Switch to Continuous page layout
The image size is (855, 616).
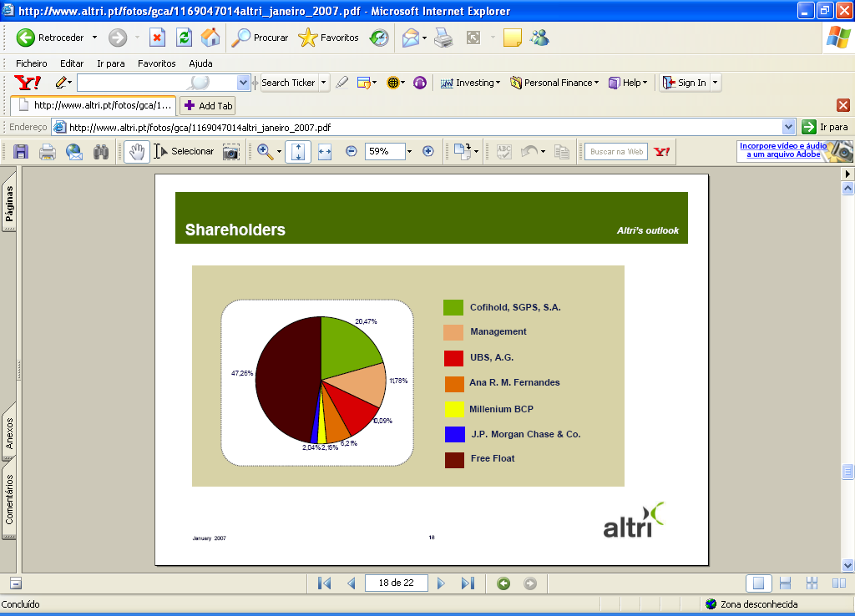pos(785,583)
